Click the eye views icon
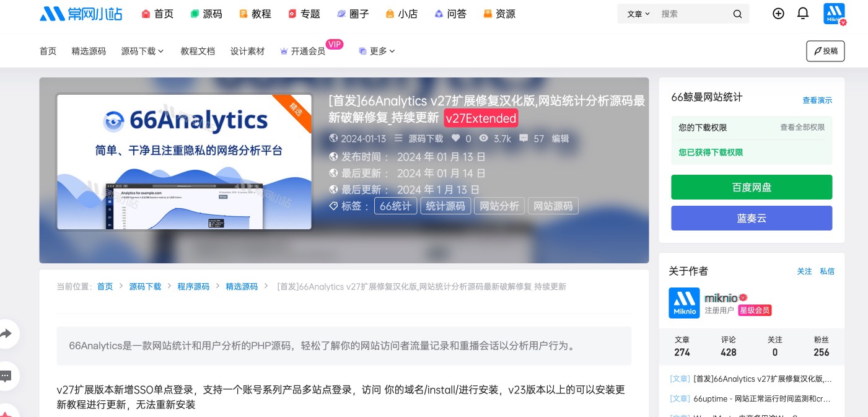The height and width of the screenshot is (417, 868). pyautogui.click(x=484, y=139)
